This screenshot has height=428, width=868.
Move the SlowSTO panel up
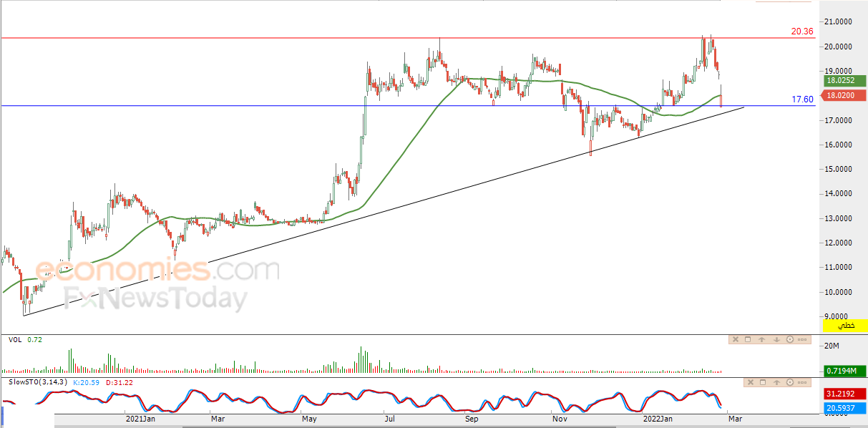tap(776, 382)
